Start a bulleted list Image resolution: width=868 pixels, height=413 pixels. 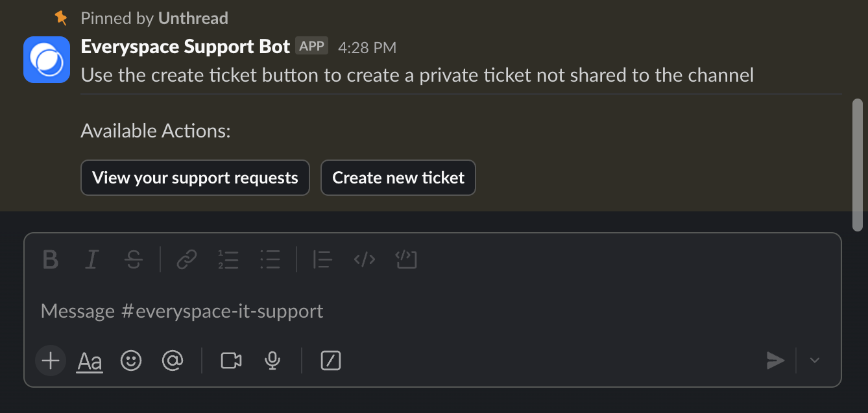point(270,259)
